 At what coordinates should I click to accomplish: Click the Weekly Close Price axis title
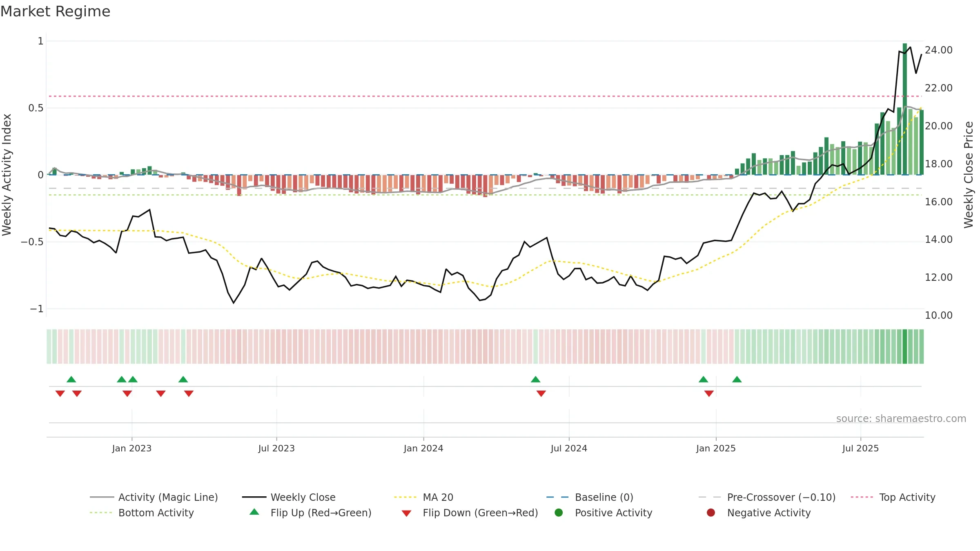tap(969, 175)
